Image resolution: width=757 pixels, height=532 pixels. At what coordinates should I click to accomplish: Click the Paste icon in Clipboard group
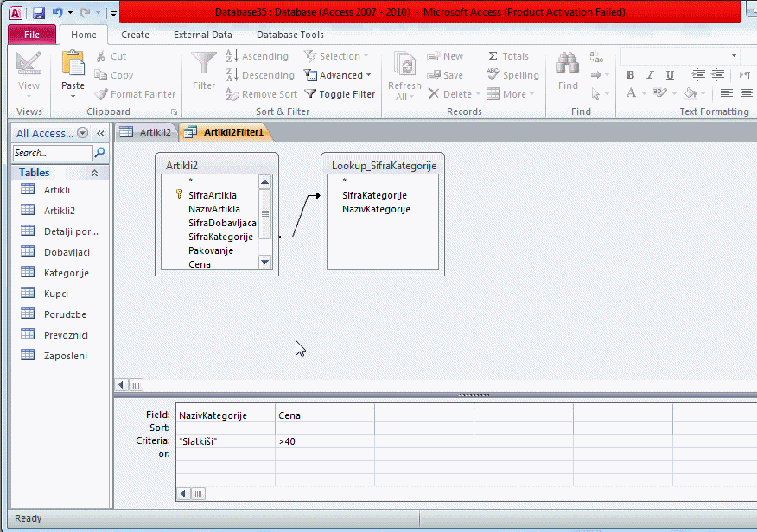point(73,66)
